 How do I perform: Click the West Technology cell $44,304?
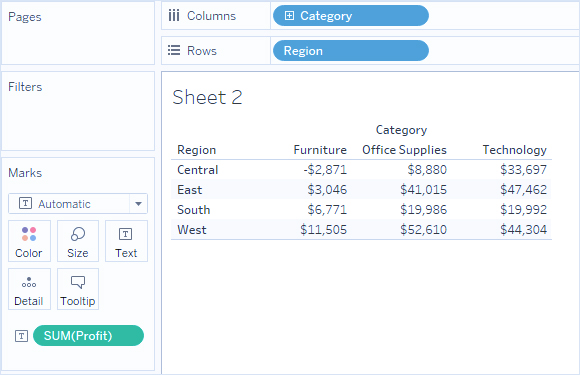(523, 230)
